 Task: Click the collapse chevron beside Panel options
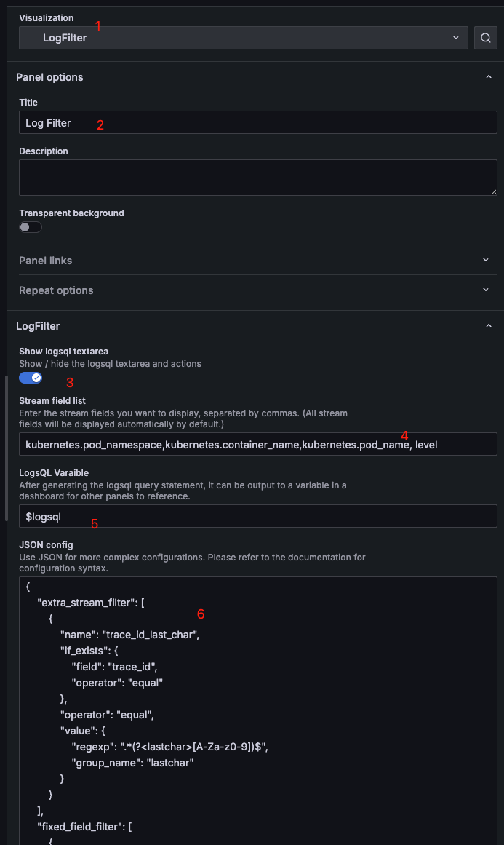point(489,77)
